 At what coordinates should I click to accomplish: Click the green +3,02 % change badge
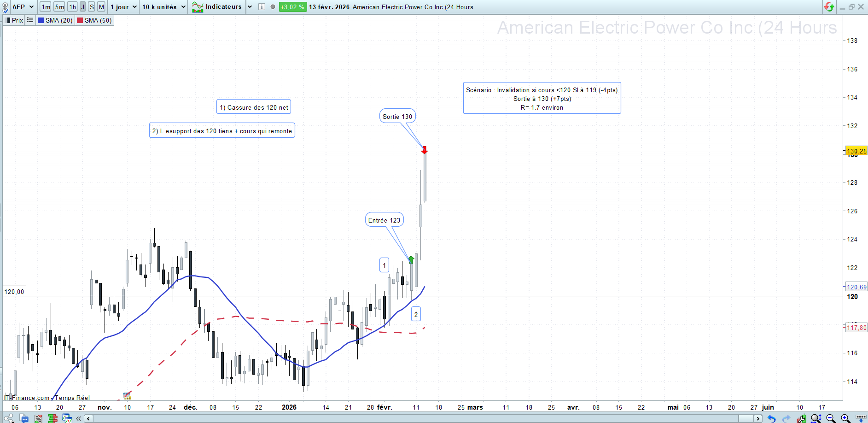coord(292,7)
